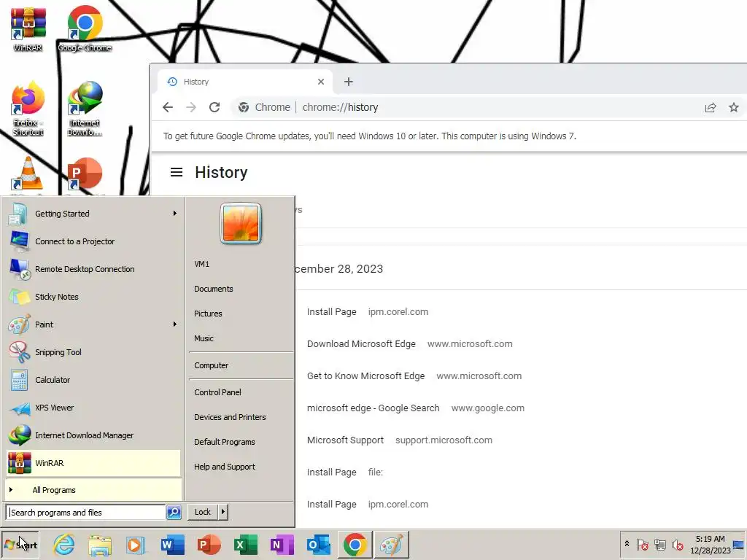
Task: Open History page hamburger menu
Action: point(177,172)
